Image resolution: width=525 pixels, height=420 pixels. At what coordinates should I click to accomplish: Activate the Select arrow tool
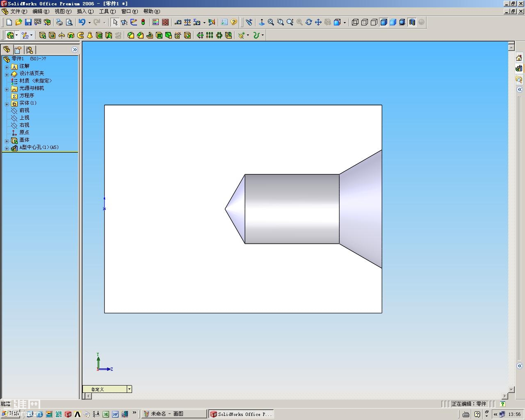(x=115, y=22)
